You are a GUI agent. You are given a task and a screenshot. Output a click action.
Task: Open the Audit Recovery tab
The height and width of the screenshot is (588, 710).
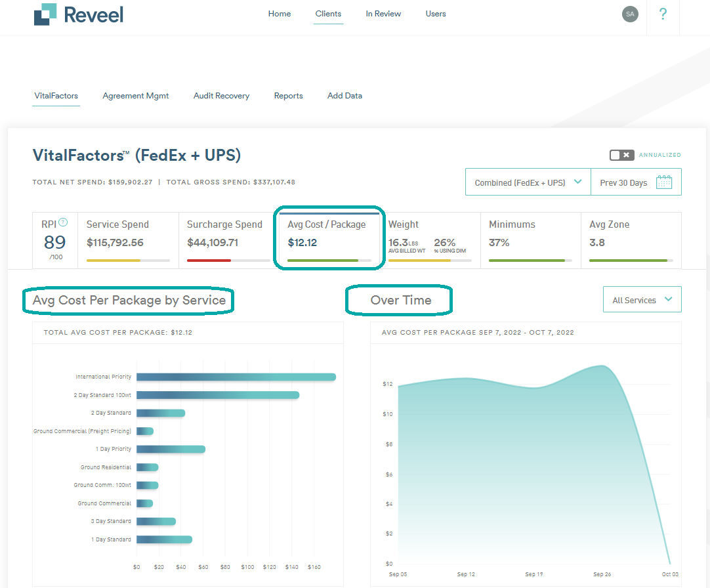click(x=221, y=96)
